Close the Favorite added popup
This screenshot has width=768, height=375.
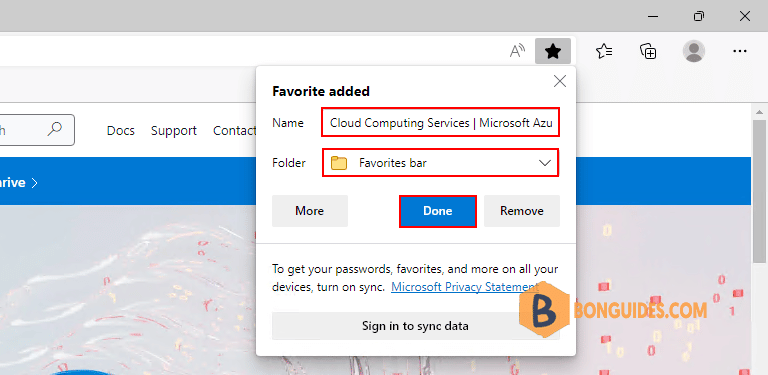(559, 81)
